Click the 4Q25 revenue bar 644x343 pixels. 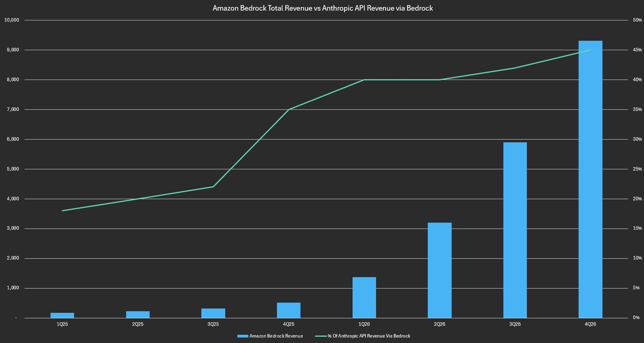coord(288,310)
